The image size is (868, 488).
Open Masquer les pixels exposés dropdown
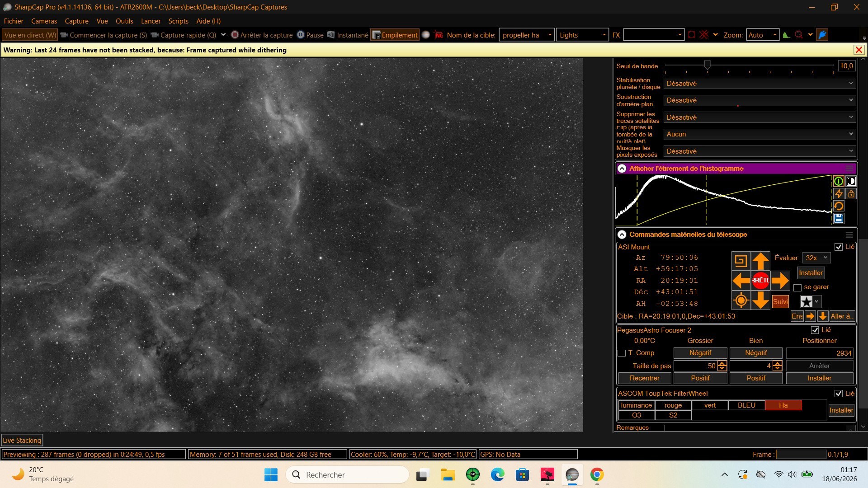click(759, 151)
